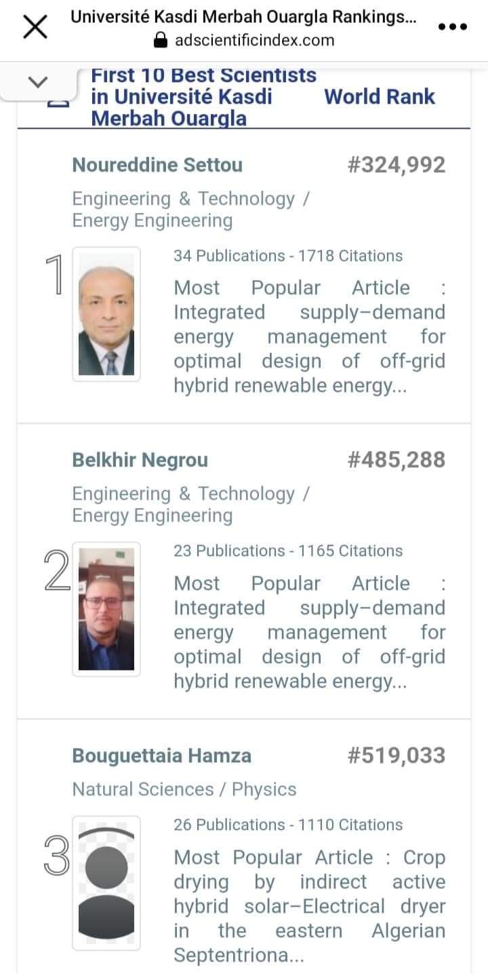Open the three-dot overflow menu
Image resolution: width=488 pixels, height=980 pixels.
[x=453, y=27]
